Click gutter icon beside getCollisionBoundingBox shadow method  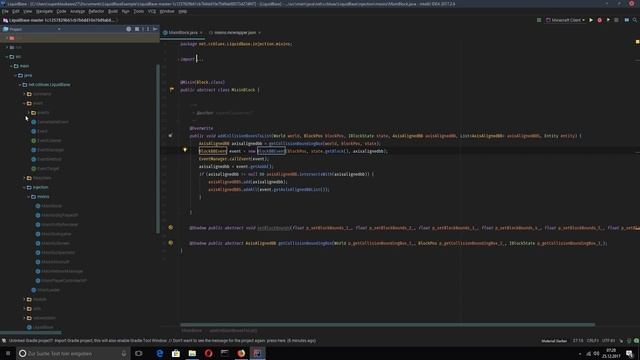pos(171,243)
